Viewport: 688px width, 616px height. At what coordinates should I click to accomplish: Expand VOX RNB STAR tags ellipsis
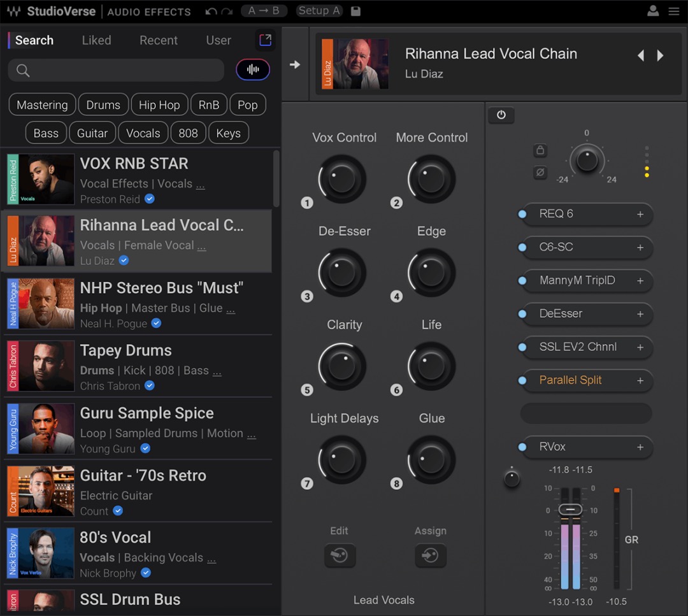(201, 186)
